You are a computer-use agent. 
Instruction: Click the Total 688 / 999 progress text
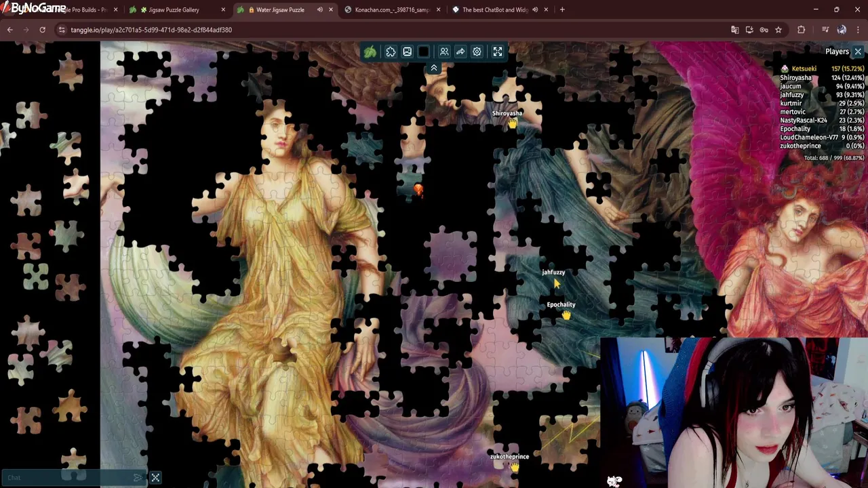pyautogui.click(x=834, y=158)
